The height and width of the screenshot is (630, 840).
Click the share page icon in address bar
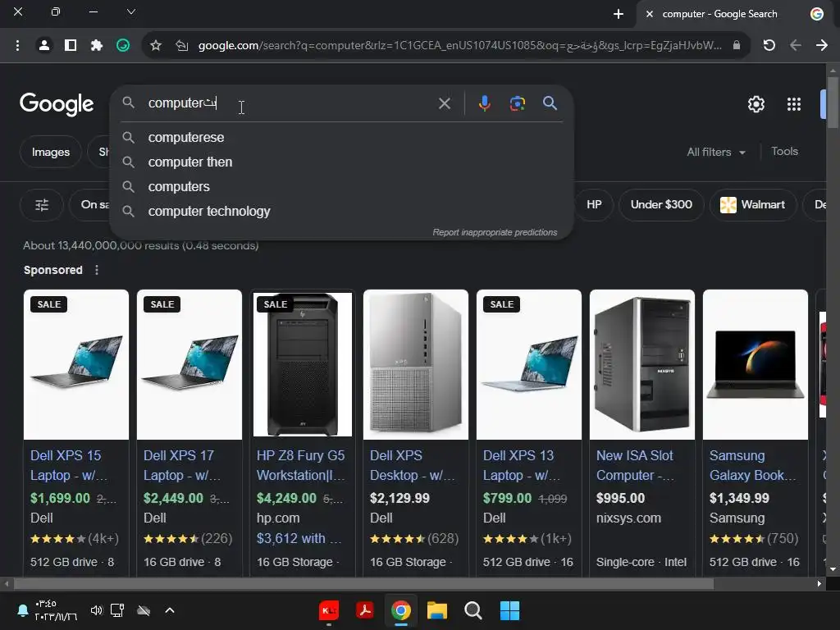click(x=182, y=46)
